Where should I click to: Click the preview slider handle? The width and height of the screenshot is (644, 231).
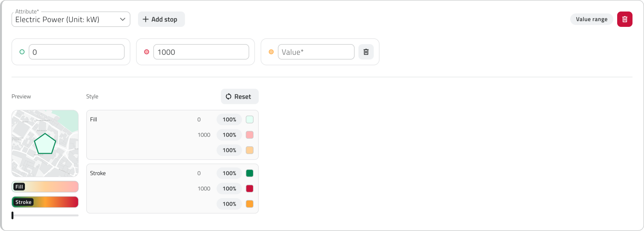point(13,215)
